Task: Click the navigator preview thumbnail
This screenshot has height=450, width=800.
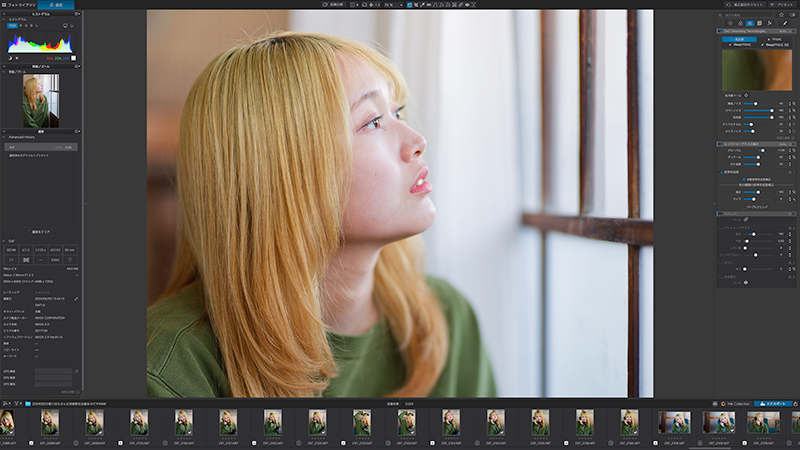Action: pos(41,101)
